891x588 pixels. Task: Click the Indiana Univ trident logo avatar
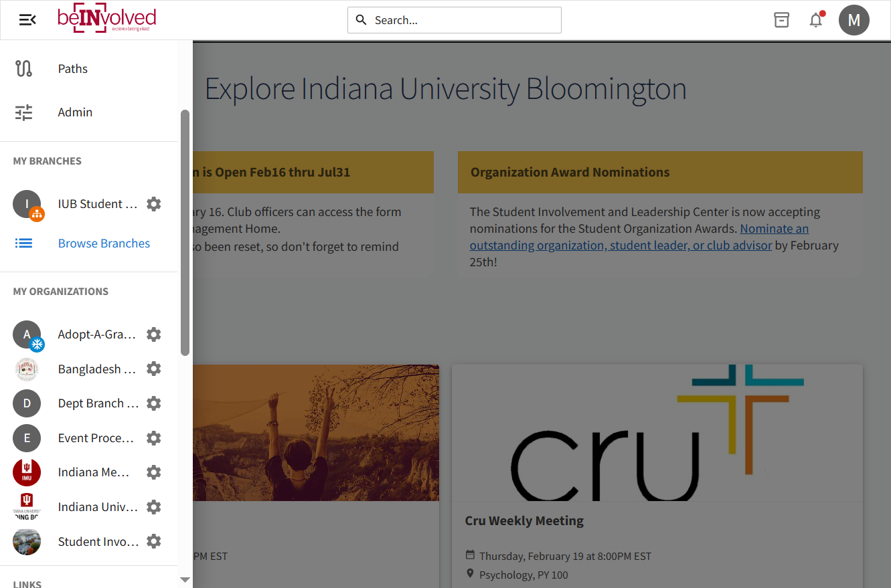[x=27, y=507]
